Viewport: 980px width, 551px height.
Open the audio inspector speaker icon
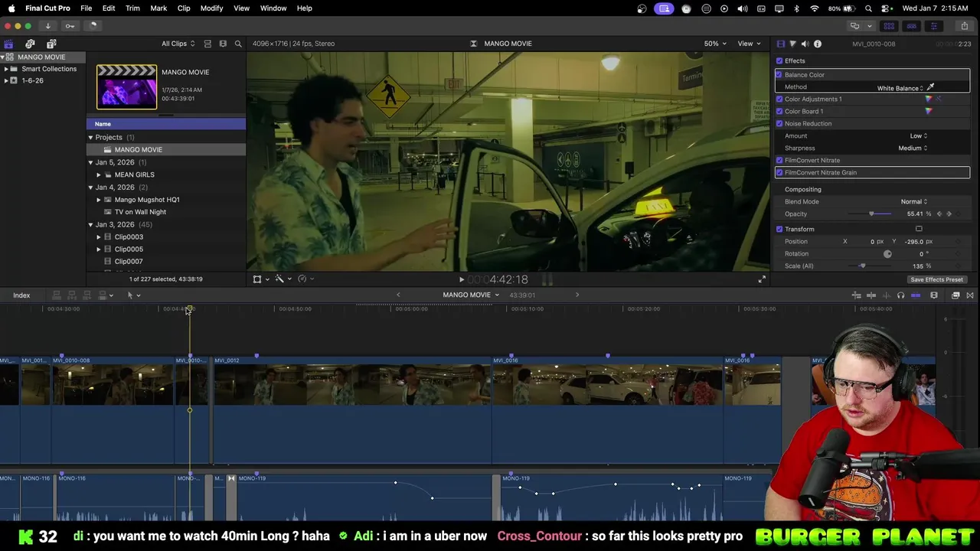coord(805,44)
